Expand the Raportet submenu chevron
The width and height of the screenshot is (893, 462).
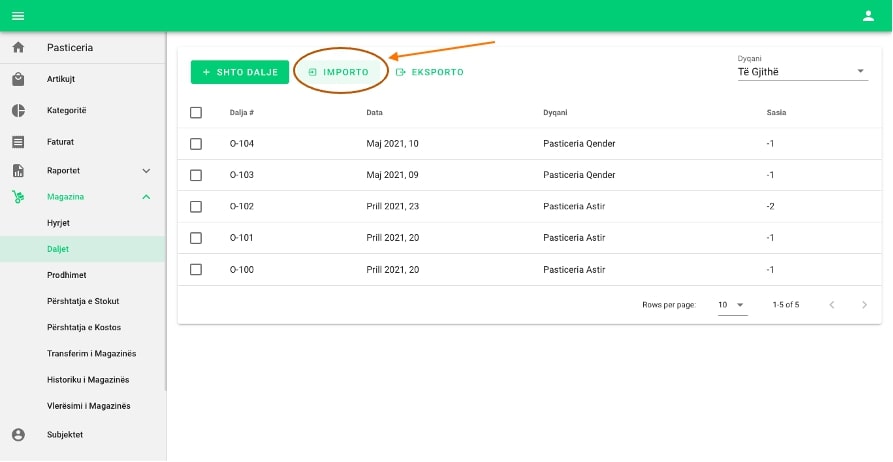tap(146, 171)
